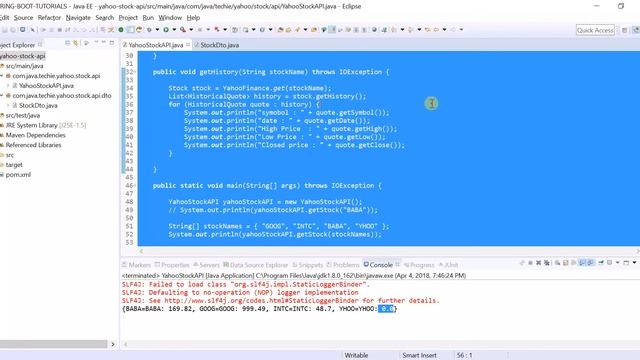Image resolution: width=640 pixels, height=360 pixels.
Task: Select the Java EE perspective button
Action: 636,30
